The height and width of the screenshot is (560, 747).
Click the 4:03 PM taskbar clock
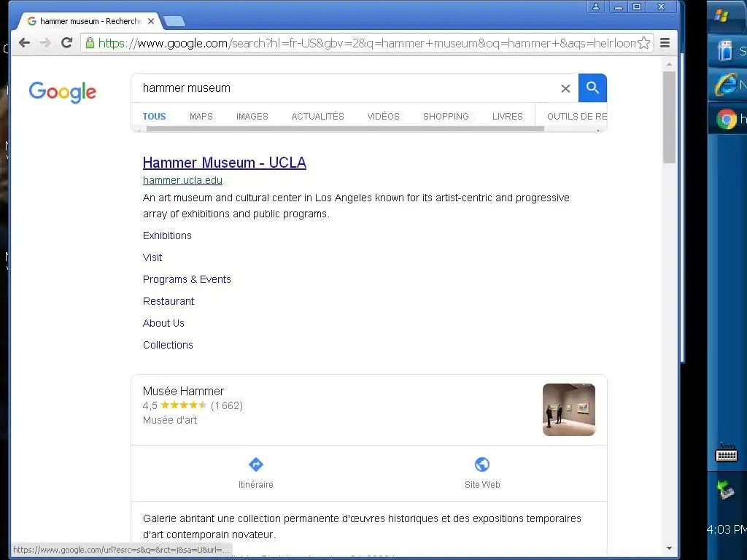click(x=727, y=529)
